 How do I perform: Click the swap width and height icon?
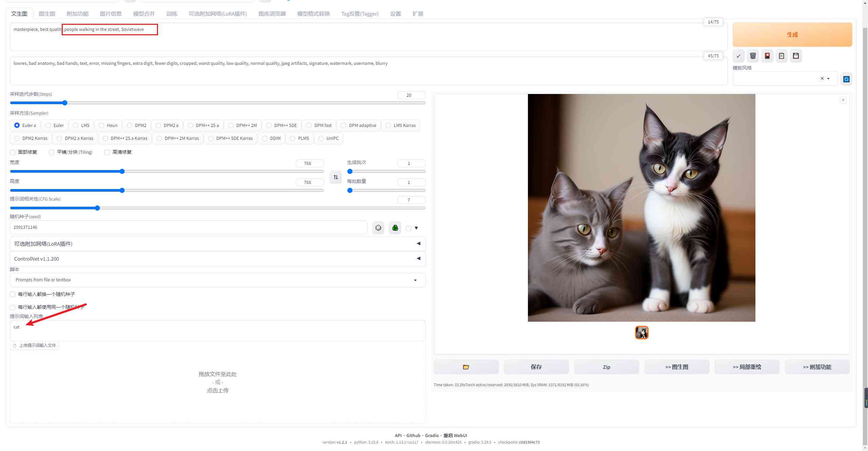[336, 177]
